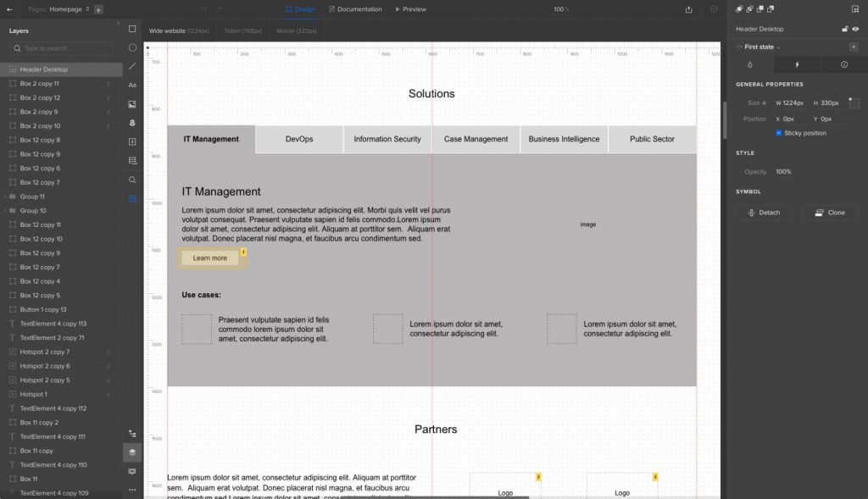Toggle visibility eye for Header Desktop
This screenshot has width=868, height=499.
(x=855, y=29)
